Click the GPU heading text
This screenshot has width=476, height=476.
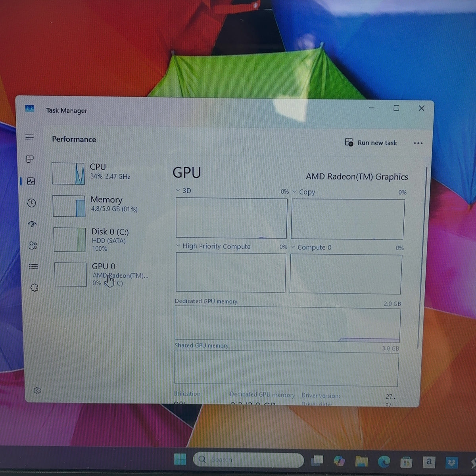[x=187, y=173]
